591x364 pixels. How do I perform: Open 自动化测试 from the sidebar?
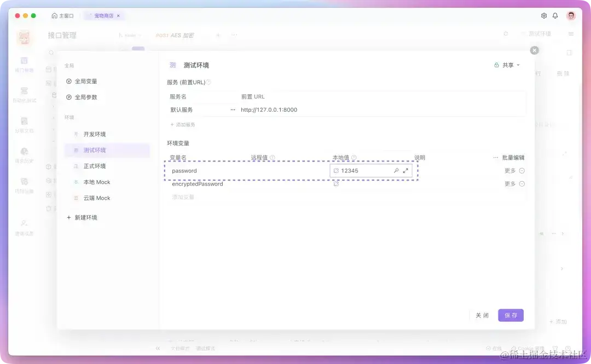pos(24,93)
